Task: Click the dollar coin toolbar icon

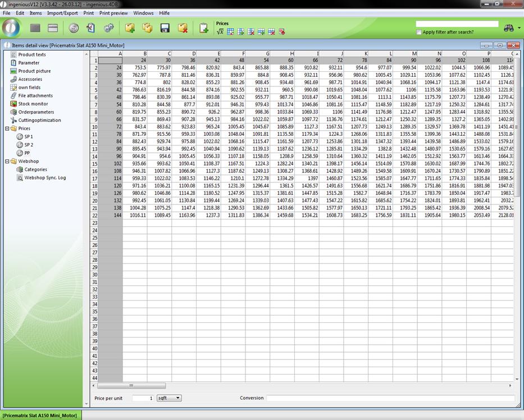Action: (x=74, y=28)
